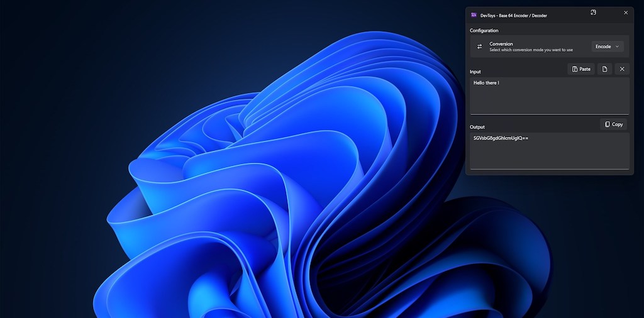Click the Input section label

pos(475,72)
